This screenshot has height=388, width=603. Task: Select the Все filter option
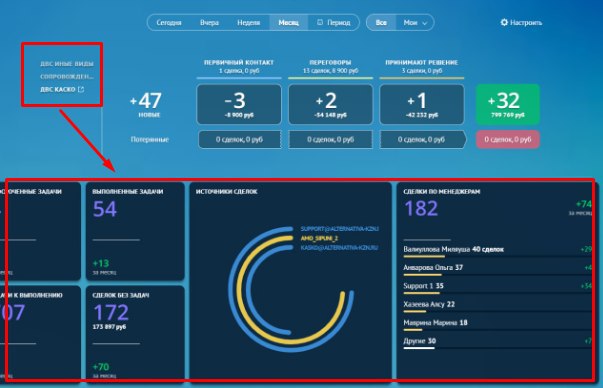point(381,23)
